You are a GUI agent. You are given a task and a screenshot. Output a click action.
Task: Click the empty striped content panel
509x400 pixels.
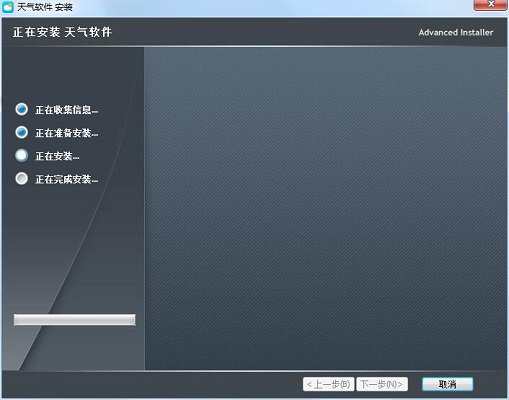(x=326, y=208)
